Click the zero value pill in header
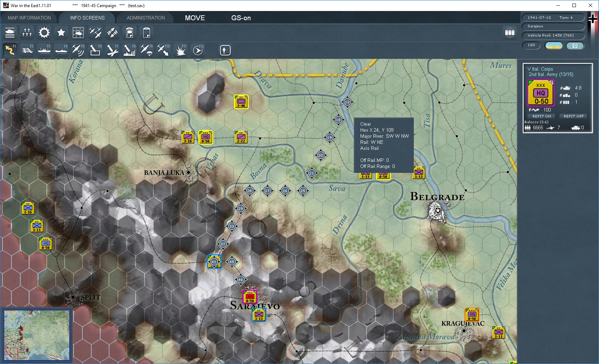This screenshot has height=364, width=599. click(575, 45)
